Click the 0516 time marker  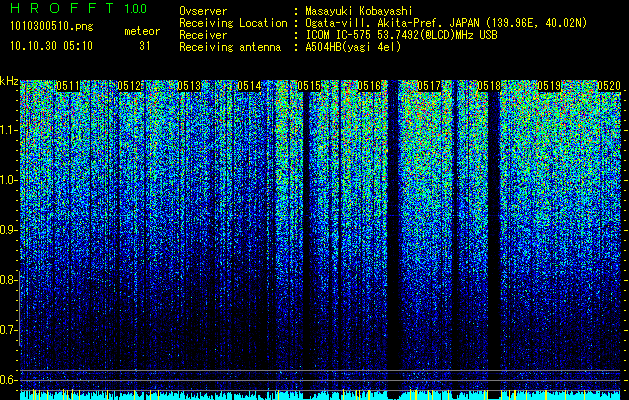click(369, 86)
